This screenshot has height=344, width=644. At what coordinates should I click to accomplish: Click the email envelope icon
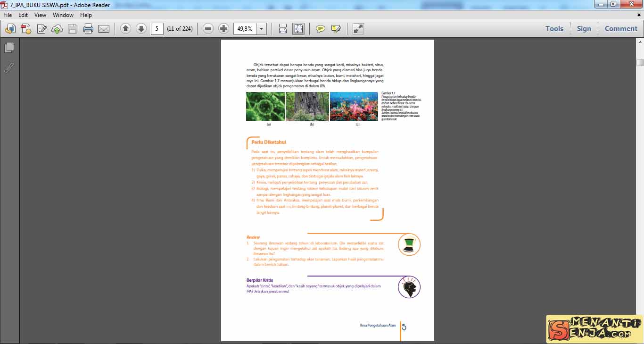pyautogui.click(x=104, y=29)
